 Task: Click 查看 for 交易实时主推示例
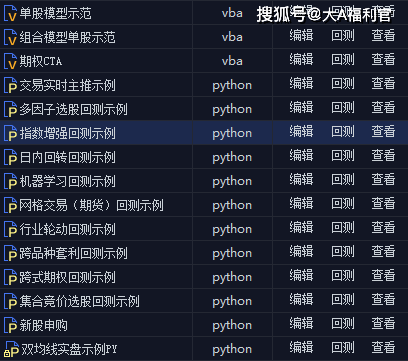[x=383, y=83]
